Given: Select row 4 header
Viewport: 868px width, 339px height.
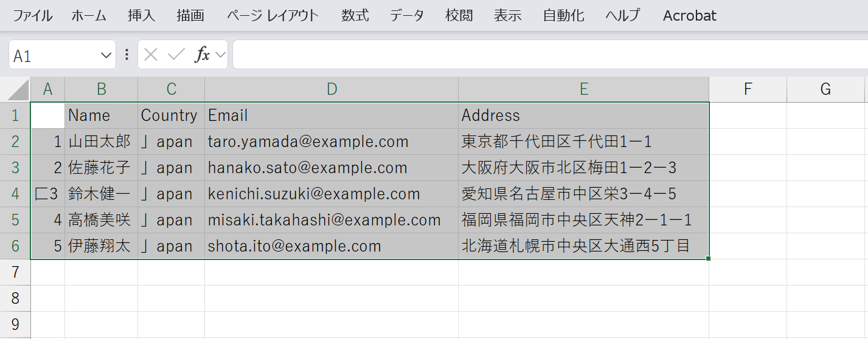Looking at the screenshot, I should (x=15, y=194).
